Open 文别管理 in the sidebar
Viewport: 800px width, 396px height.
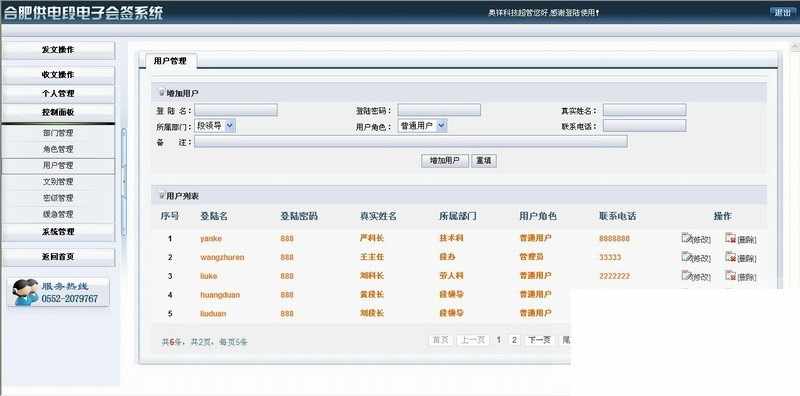click(x=58, y=182)
